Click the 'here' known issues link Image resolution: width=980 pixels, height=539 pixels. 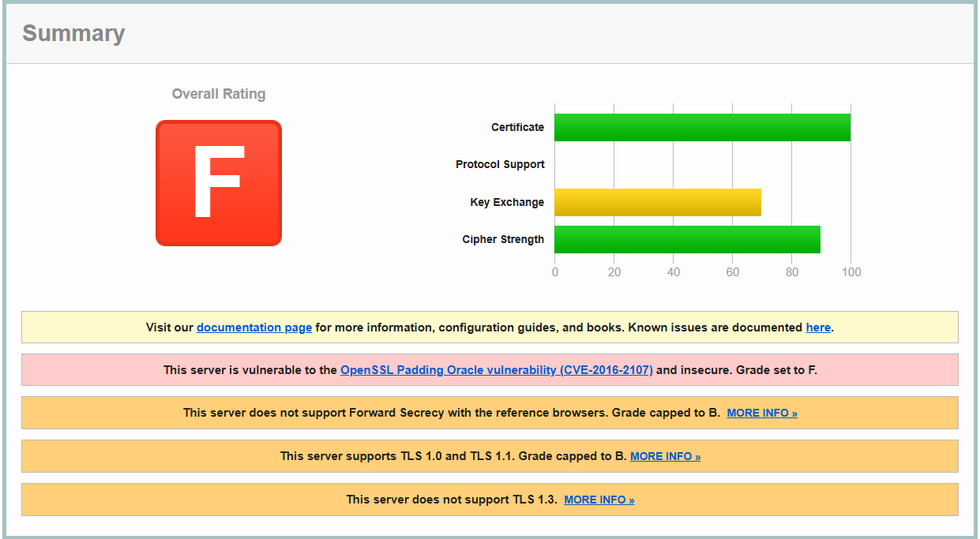coord(817,328)
